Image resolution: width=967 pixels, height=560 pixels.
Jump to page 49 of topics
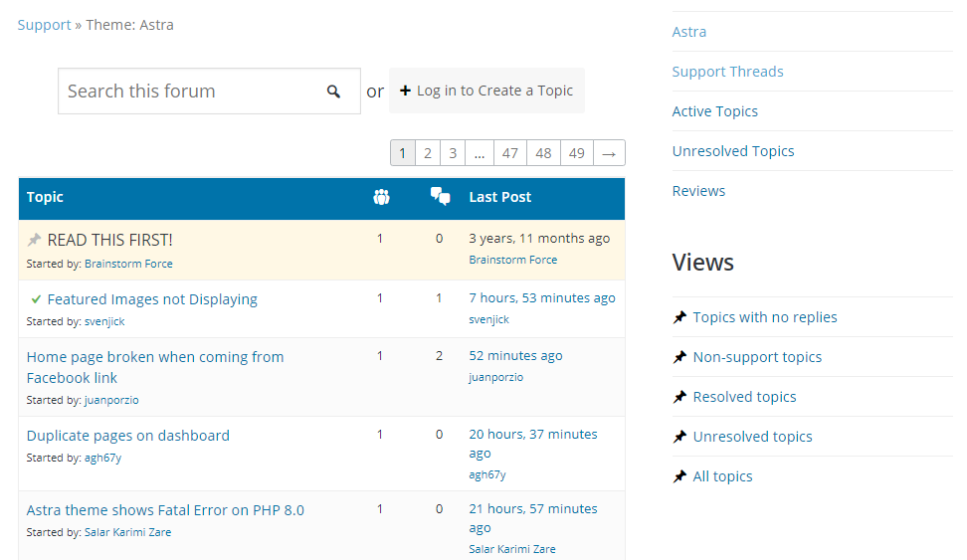(x=576, y=153)
